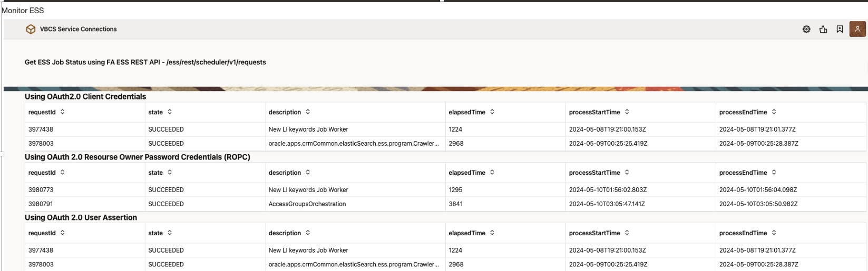Click the AccessGroupsOrchestration description cell
The height and width of the screenshot is (271, 868).
coord(307,204)
